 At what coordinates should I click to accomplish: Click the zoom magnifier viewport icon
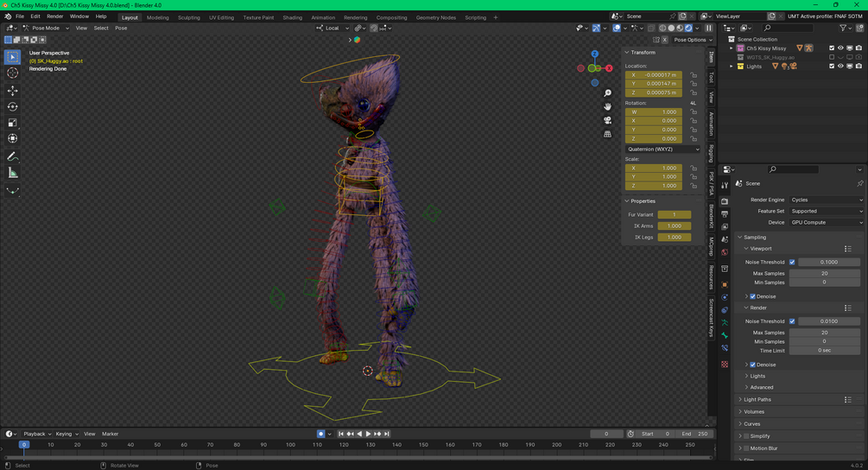[x=607, y=93]
